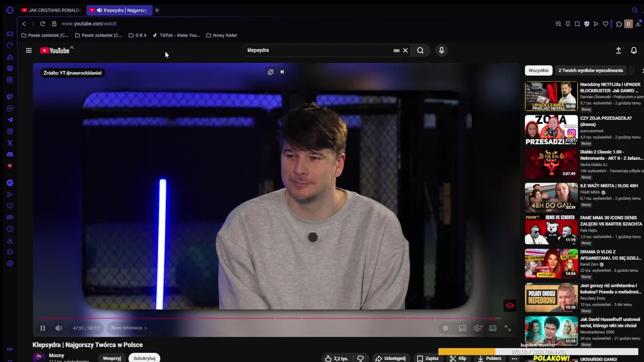Open the profile D avatar
The height and width of the screenshot is (362, 644).
click(628, 24)
